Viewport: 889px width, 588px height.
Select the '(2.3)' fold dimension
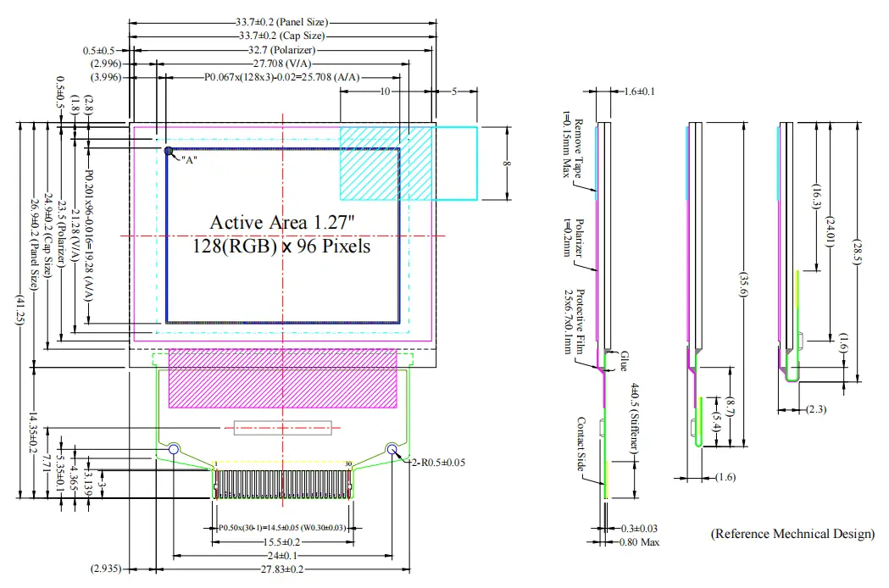[816, 409]
